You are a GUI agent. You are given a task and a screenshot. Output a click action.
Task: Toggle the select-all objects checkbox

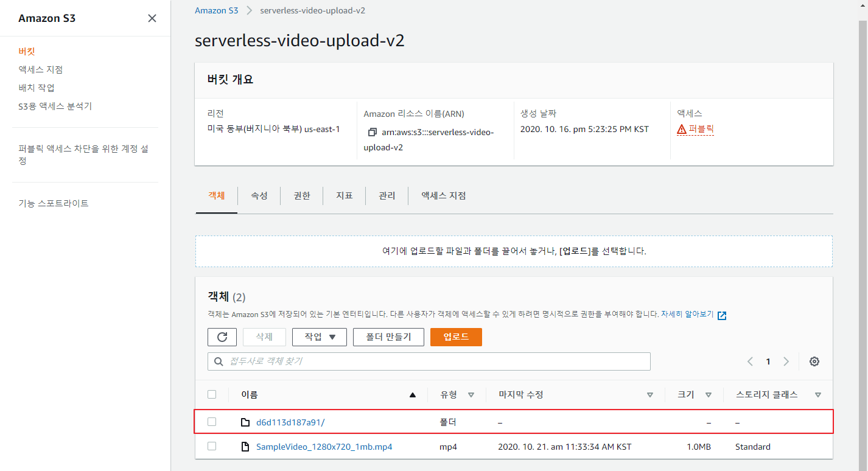(212, 394)
